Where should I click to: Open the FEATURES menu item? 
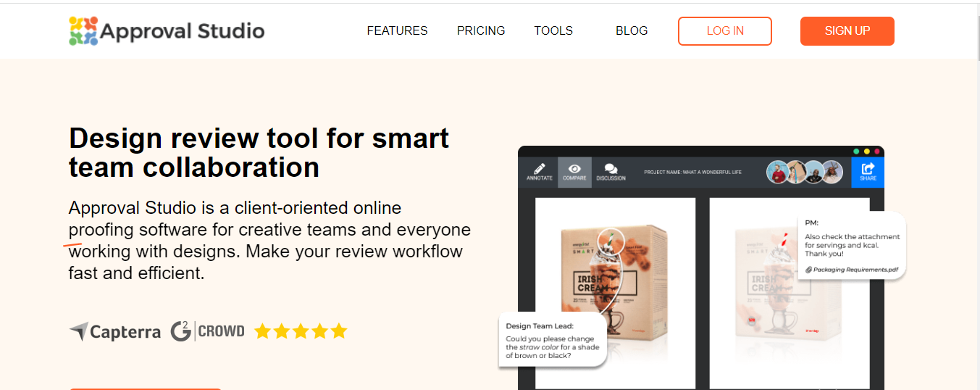(x=397, y=30)
